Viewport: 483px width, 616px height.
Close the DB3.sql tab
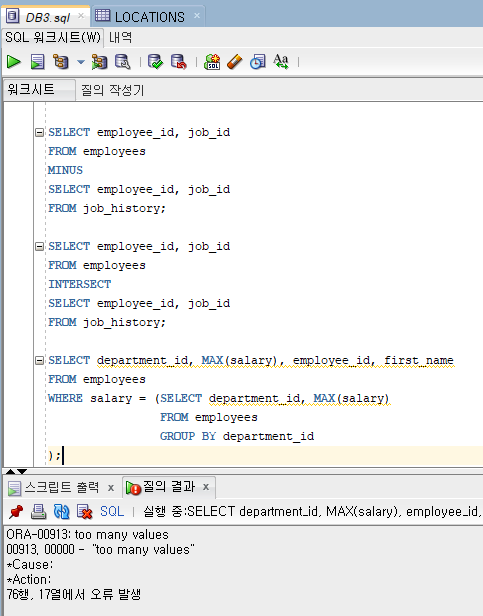[81, 16]
